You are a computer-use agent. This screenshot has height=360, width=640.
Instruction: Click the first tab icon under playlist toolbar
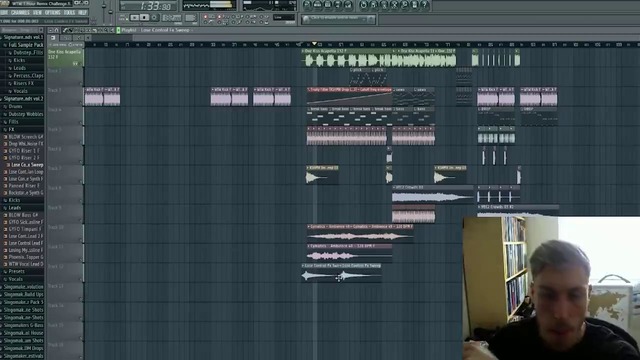pyautogui.click(x=53, y=38)
